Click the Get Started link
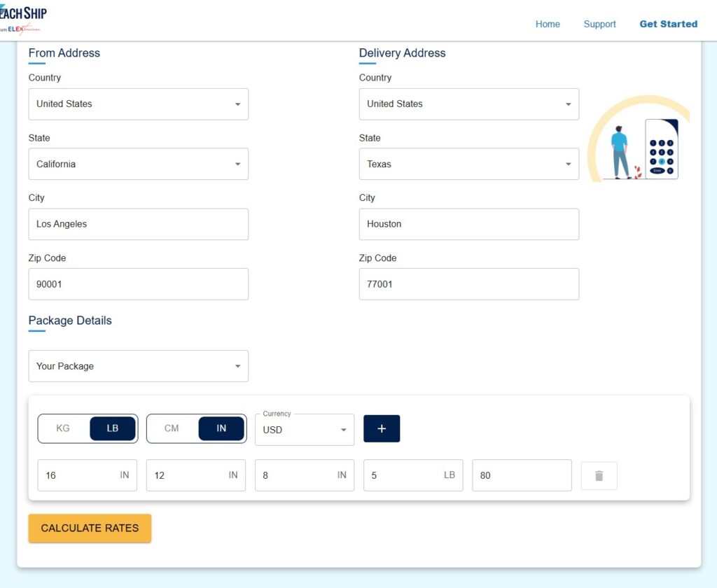Screen dimensions: 717x588 [668, 24]
